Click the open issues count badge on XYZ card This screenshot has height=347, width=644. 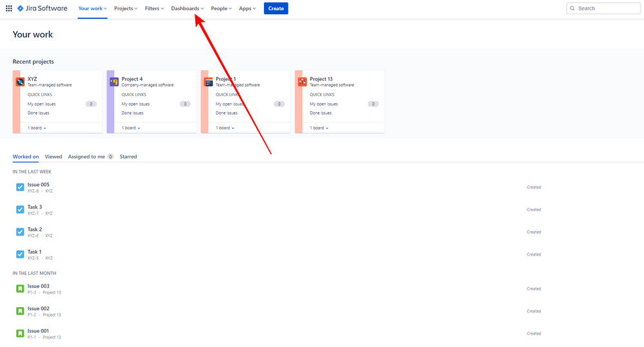pyautogui.click(x=91, y=104)
